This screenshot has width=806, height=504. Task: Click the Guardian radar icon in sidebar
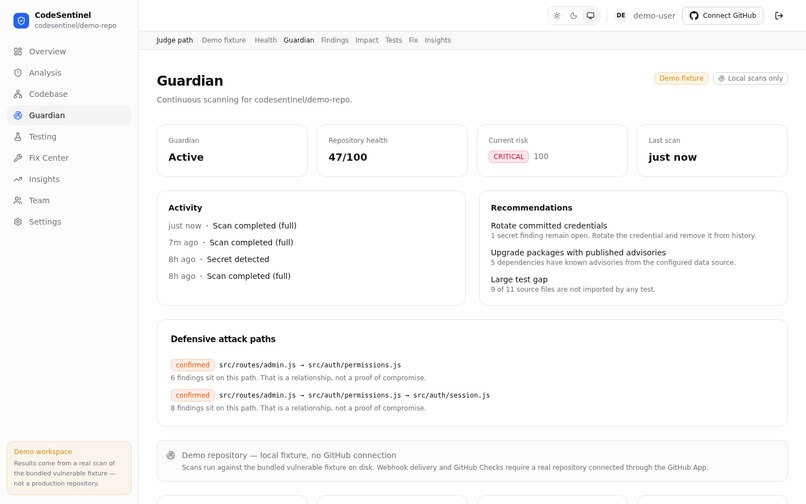18,115
